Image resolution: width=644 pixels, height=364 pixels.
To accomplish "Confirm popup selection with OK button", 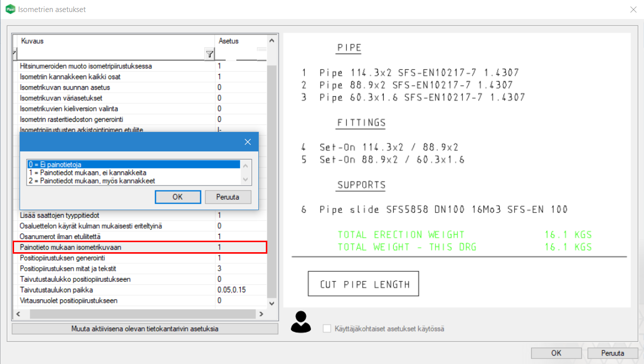I will (178, 197).
